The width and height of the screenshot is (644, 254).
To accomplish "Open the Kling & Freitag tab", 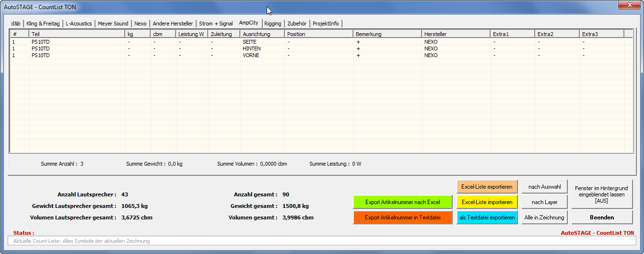I will [43, 24].
